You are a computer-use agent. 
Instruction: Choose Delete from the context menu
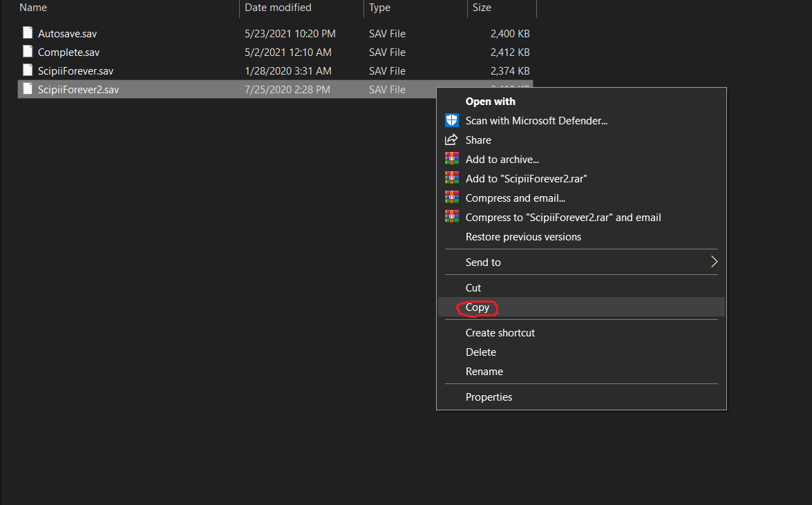(x=481, y=352)
